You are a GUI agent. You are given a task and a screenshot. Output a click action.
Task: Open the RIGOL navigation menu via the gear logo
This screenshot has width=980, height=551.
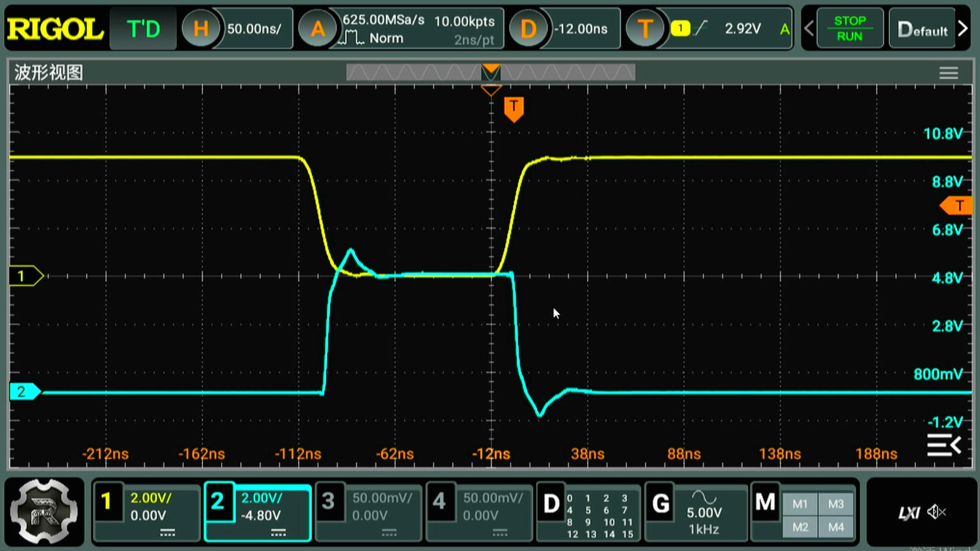43,512
